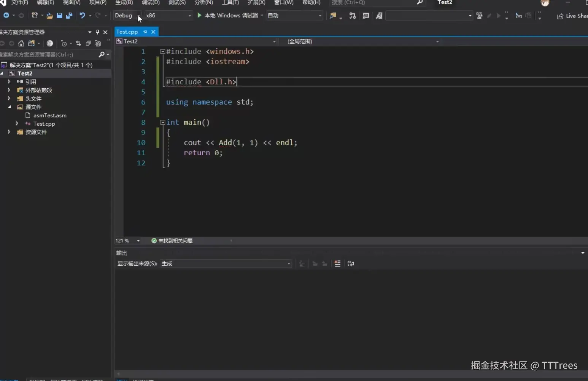Click the Collapse All icon in Solution Explorer
This screenshot has width=588, height=381.
coord(88,43)
